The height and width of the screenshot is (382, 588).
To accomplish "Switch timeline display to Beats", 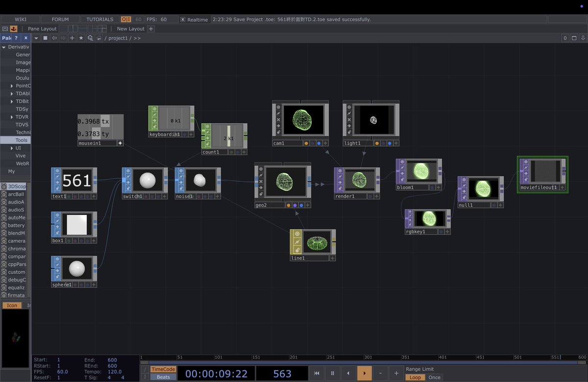I will pyautogui.click(x=163, y=377).
